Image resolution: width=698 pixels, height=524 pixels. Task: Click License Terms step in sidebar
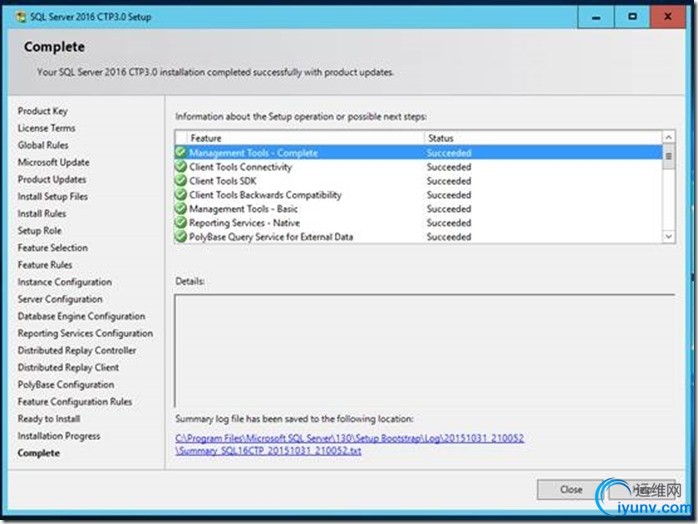point(46,128)
